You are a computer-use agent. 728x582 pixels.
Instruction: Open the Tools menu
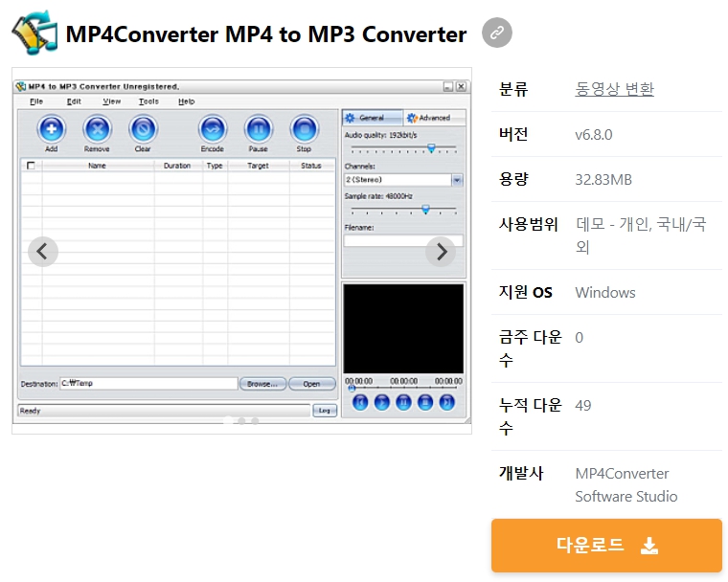pyautogui.click(x=148, y=101)
